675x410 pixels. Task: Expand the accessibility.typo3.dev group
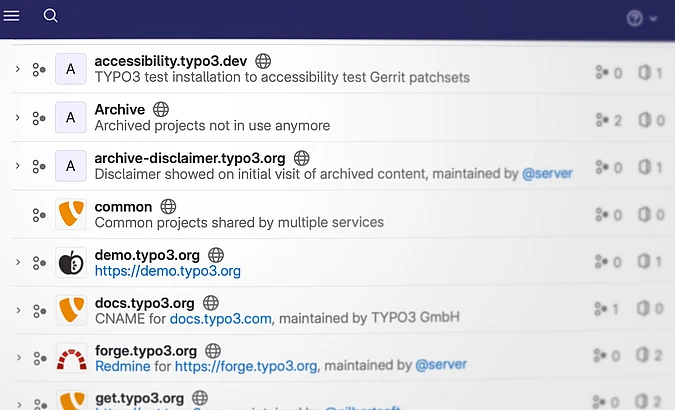[x=18, y=69]
